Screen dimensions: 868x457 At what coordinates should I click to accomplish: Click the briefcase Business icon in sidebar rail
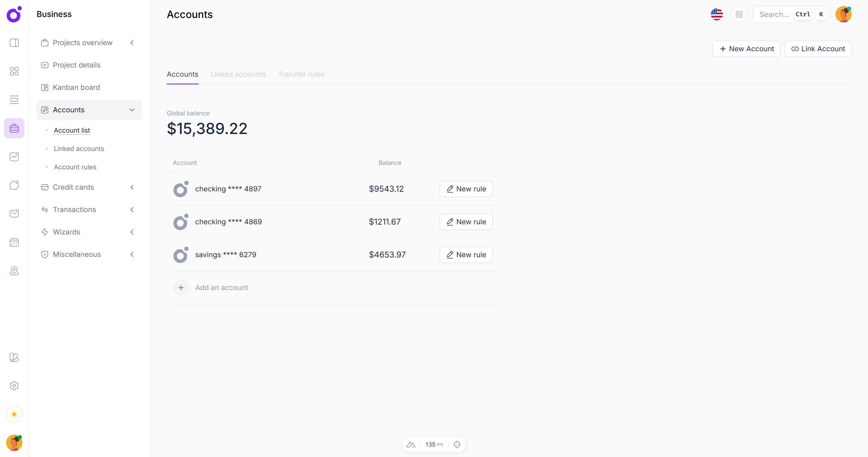pyautogui.click(x=14, y=128)
